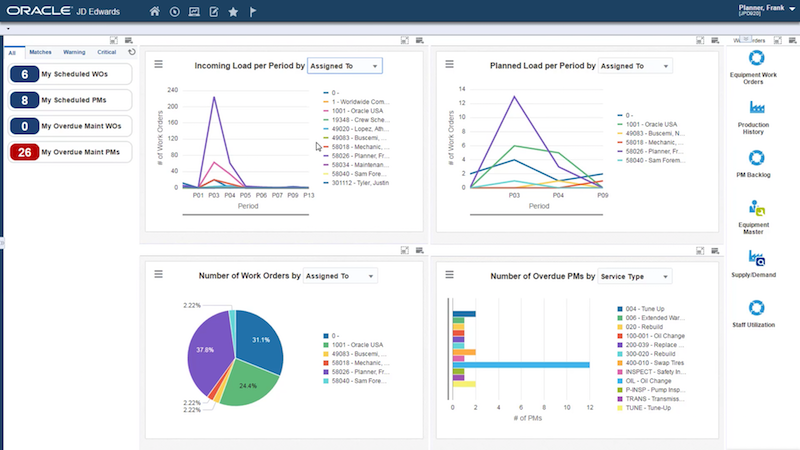Viewport: 800px width, 450px height.
Task: Open the Staff Utilization shortcut
Action: (x=756, y=311)
